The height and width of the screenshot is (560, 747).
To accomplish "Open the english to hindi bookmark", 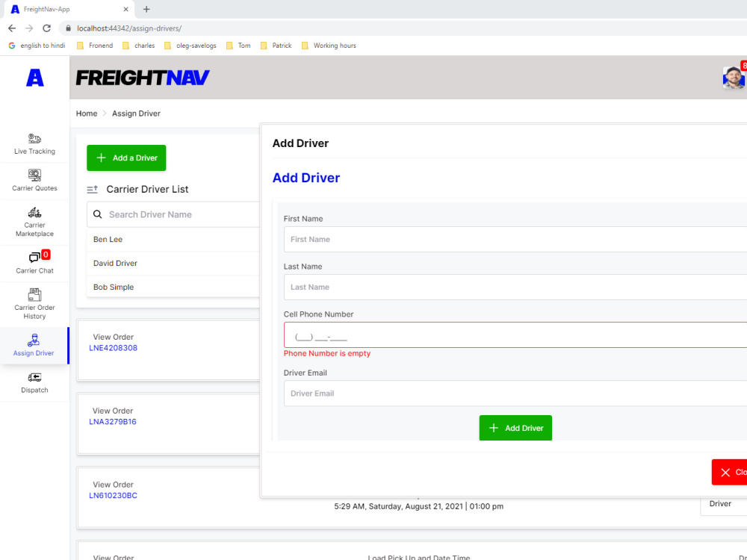I will click(37, 46).
